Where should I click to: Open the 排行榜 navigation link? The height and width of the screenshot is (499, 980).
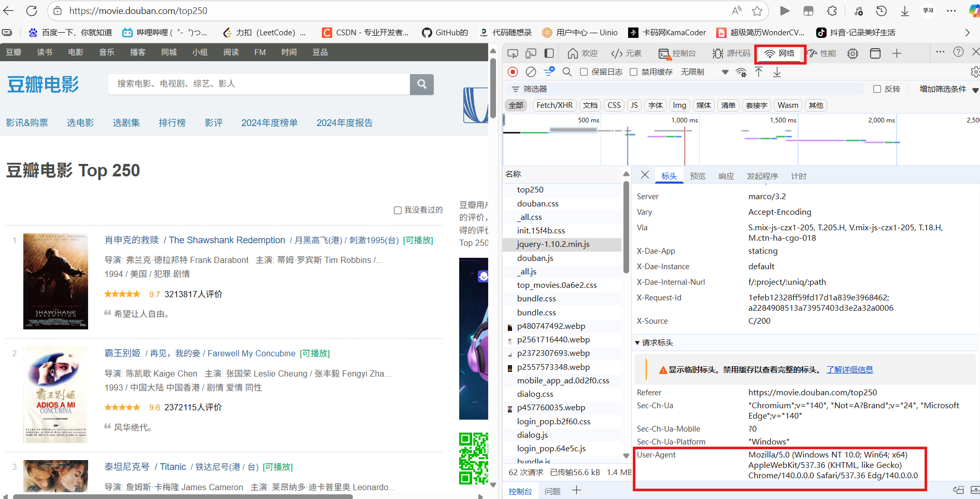(x=172, y=123)
